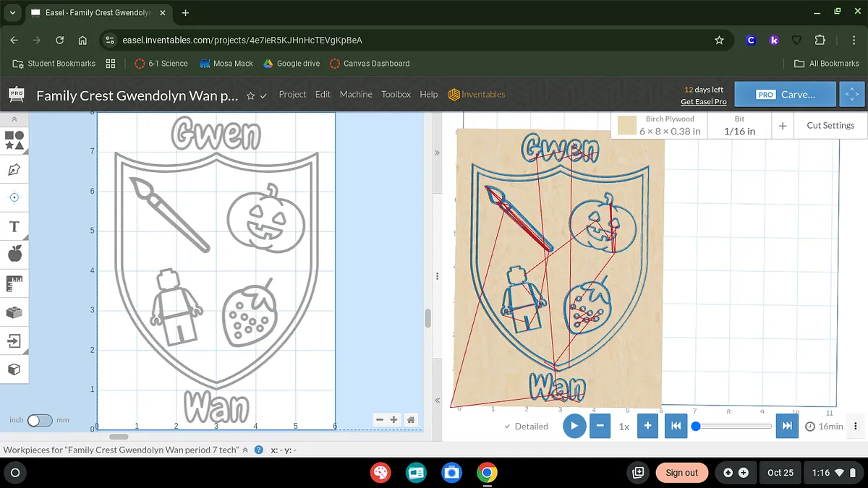Click the Carve button
This screenshot has height=488, width=868.
click(x=786, y=95)
